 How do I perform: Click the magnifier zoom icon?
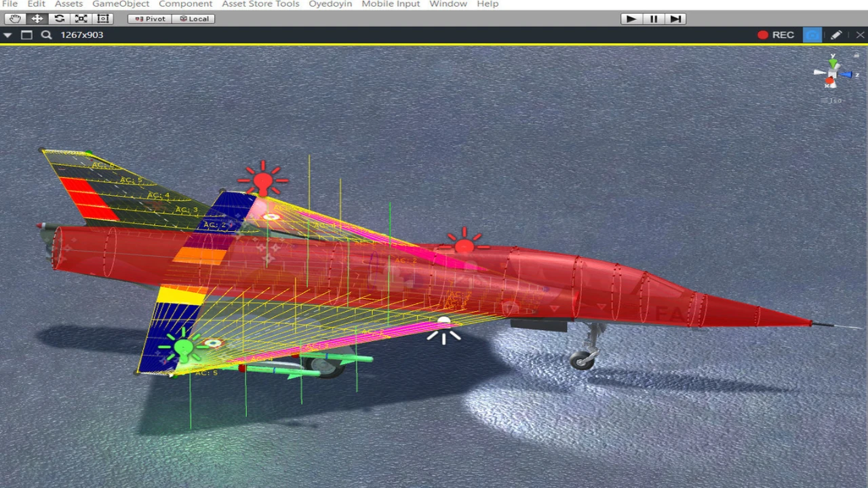(x=46, y=35)
